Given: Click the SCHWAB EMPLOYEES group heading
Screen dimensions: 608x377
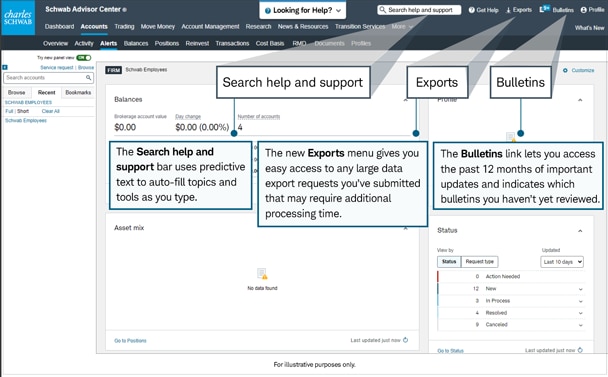Looking at the screenshot, I should pyautogui.click(x=28, y=102).
